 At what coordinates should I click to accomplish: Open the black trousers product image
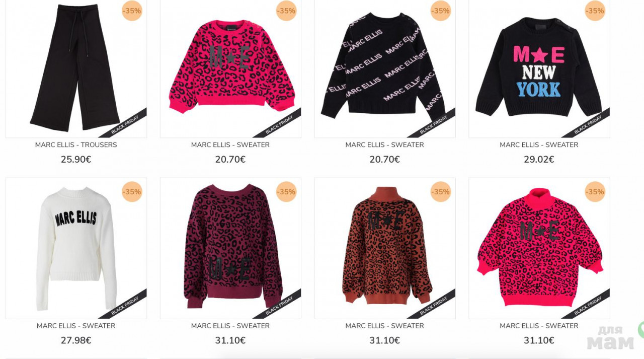tap(76, 68)
